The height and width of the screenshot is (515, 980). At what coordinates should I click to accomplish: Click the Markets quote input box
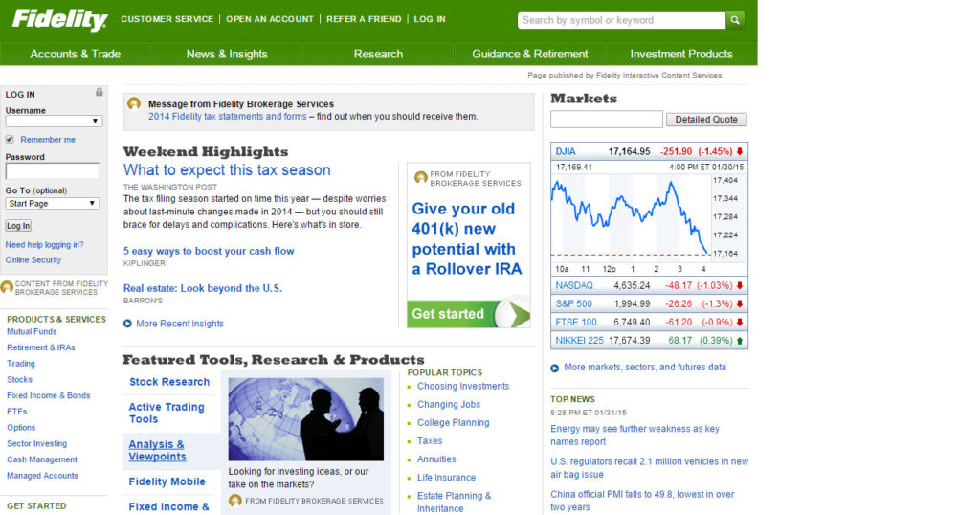click(606, 120)
